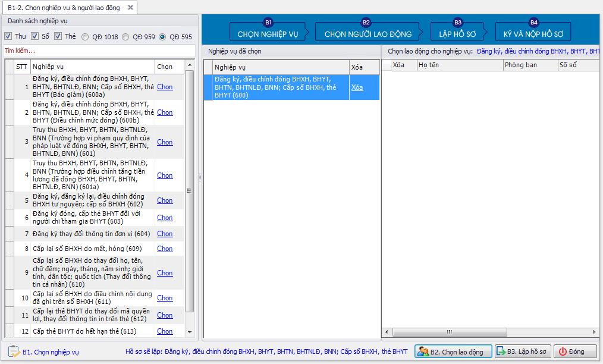This screenshot has height=364, width=603.
Task: Close the B1-2 tab with X icon
Action: (x=130, y=7)
